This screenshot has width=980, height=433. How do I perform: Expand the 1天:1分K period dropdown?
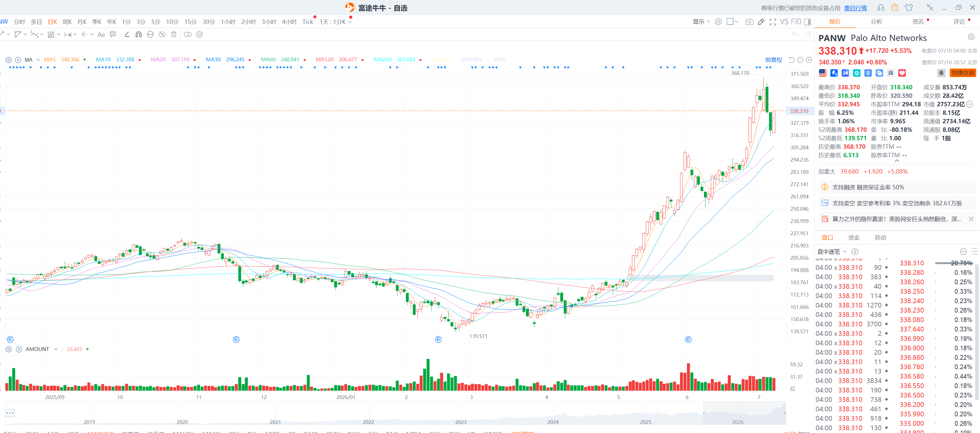(x=350, y=22)
